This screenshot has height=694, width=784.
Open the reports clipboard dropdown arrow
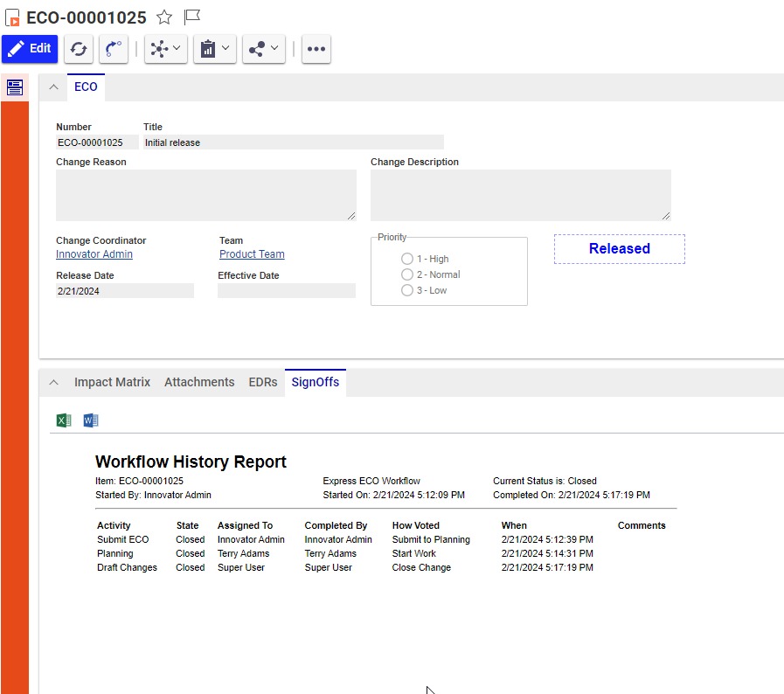coord(225,48)
